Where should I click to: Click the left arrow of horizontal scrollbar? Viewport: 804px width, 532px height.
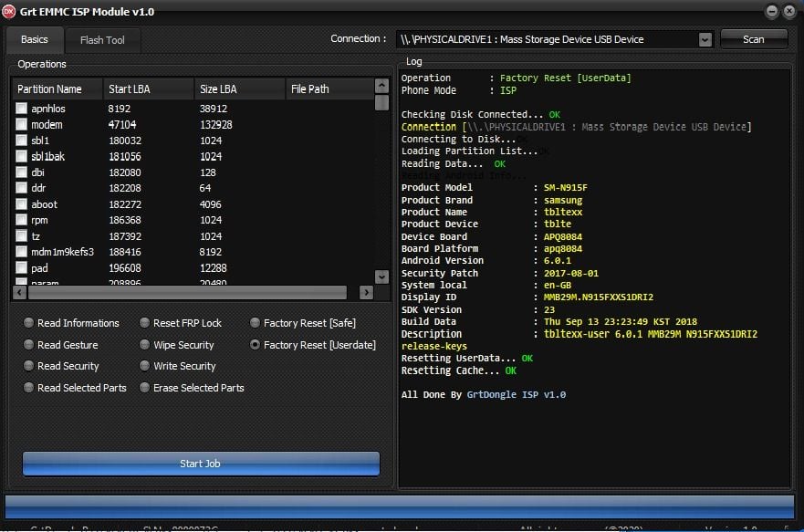pyautogui.click(x=19, y=292)
